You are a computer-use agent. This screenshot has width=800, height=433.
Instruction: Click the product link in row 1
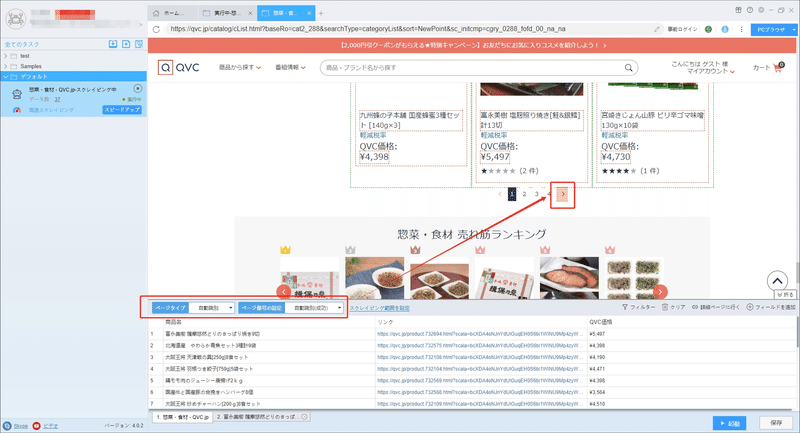coord(480,334)
